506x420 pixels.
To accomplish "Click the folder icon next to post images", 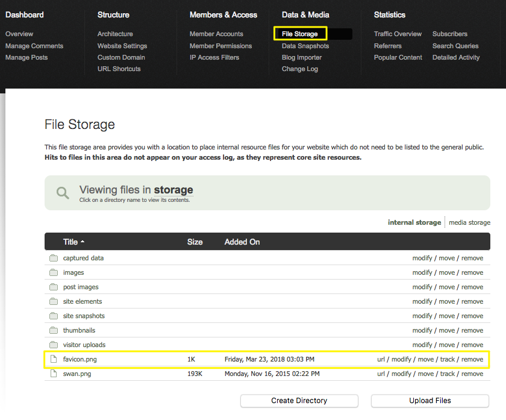I will 53,287.
